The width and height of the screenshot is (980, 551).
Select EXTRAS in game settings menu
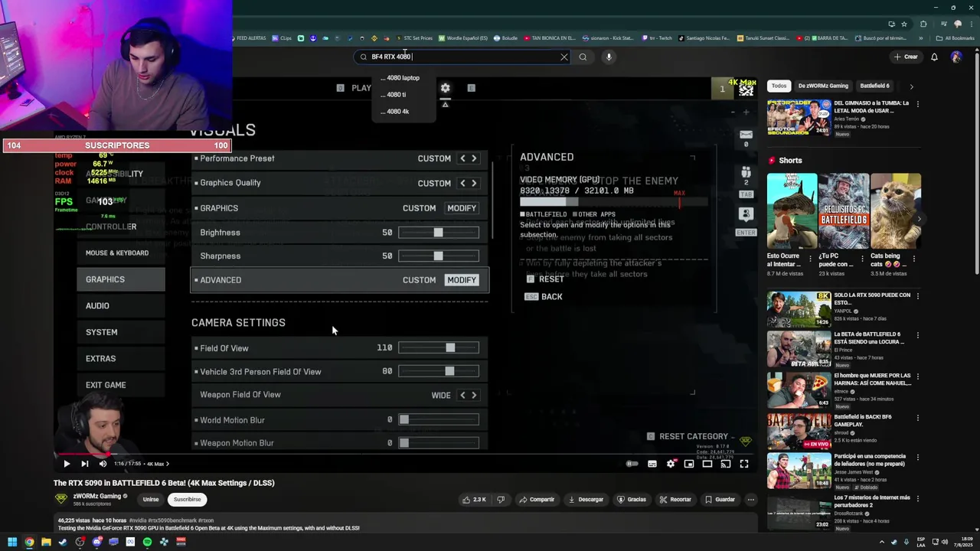[121, 359]
